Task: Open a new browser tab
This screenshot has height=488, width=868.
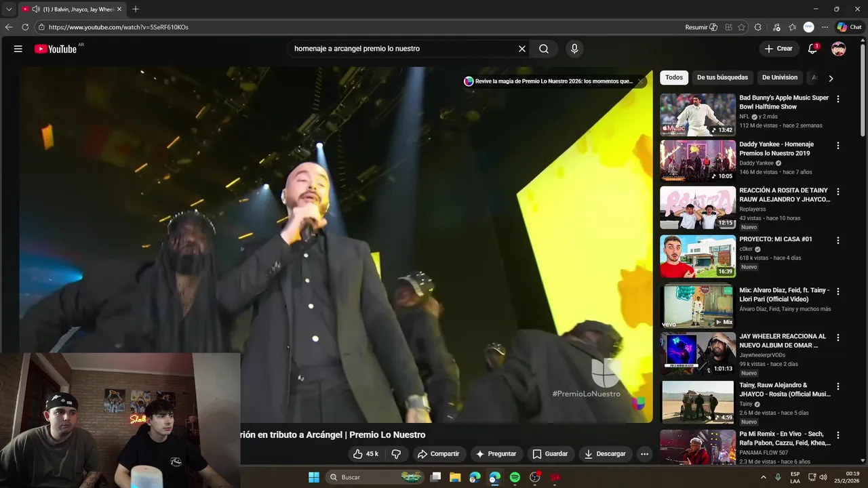Action: 136,9
